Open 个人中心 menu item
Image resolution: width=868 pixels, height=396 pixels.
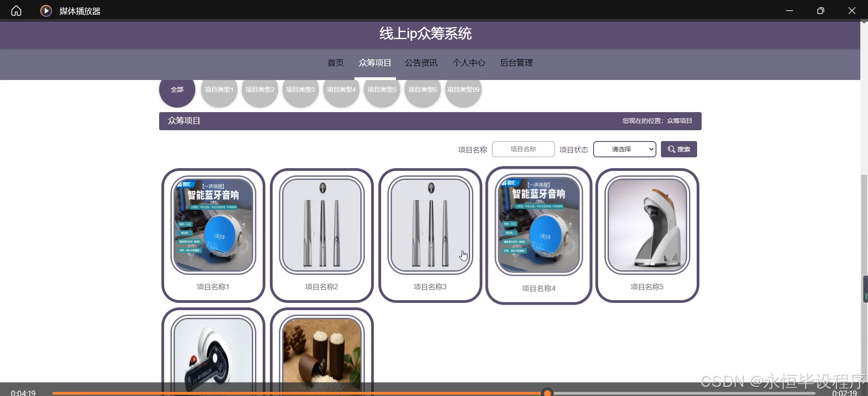(x=469, y=63)
